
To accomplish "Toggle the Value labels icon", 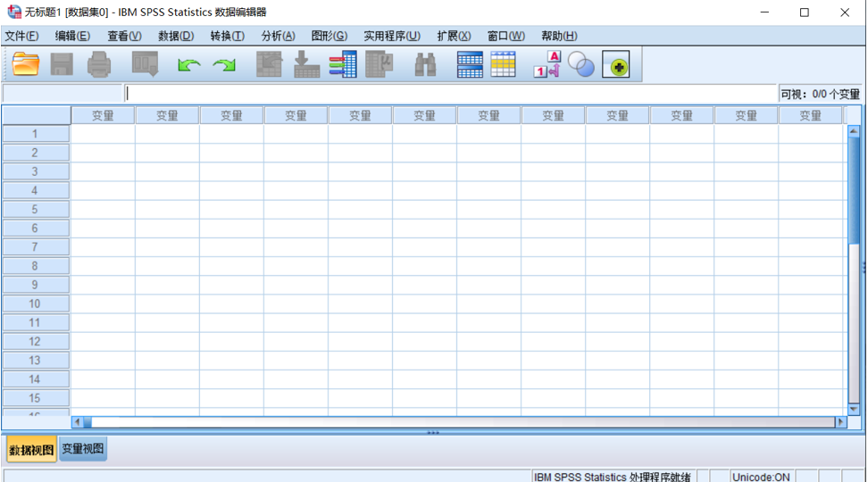I will 547,64.
